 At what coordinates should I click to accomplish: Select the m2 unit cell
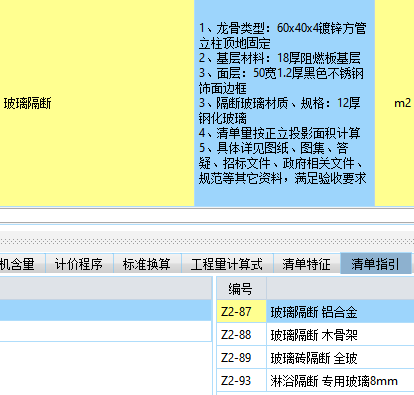395,103
